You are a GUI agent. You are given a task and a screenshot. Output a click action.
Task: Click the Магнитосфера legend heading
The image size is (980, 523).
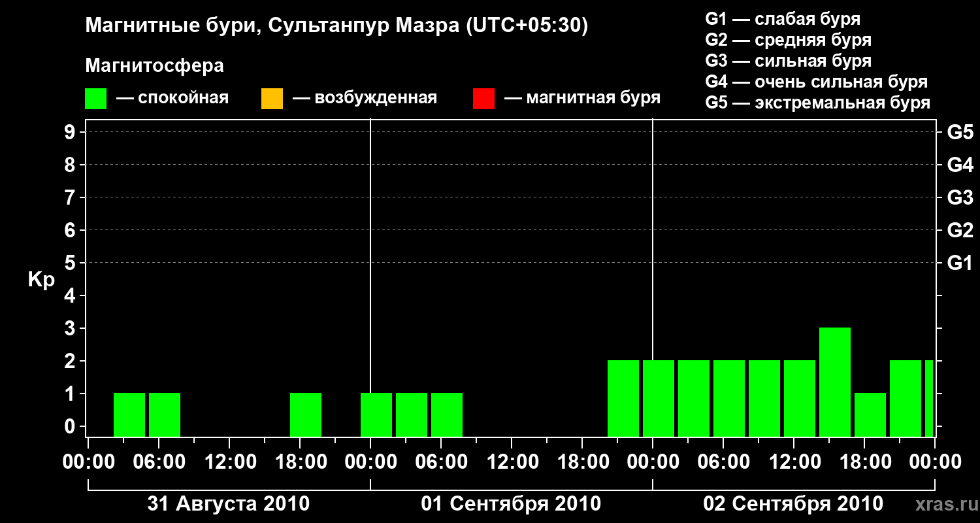154,66
